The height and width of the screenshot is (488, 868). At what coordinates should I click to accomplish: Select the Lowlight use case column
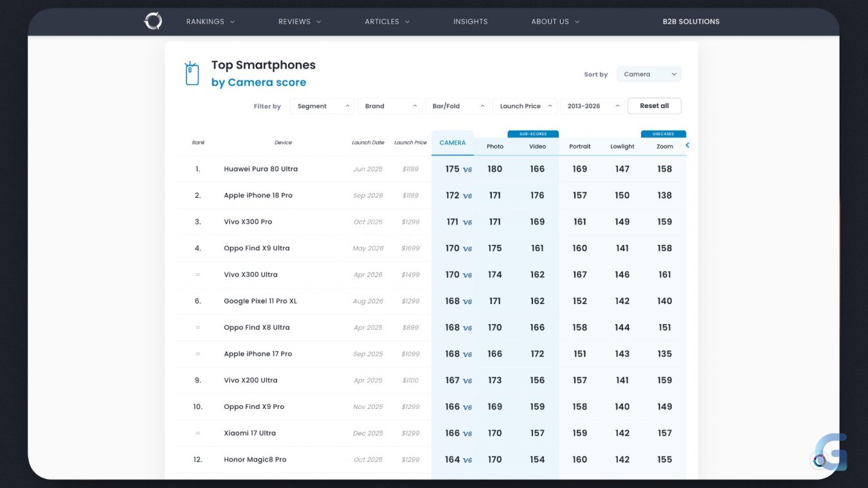click(622, 147)
